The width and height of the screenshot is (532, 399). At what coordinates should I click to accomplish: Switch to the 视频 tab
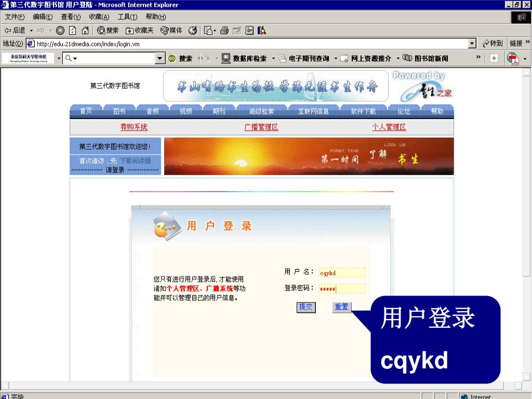(185, 111)
